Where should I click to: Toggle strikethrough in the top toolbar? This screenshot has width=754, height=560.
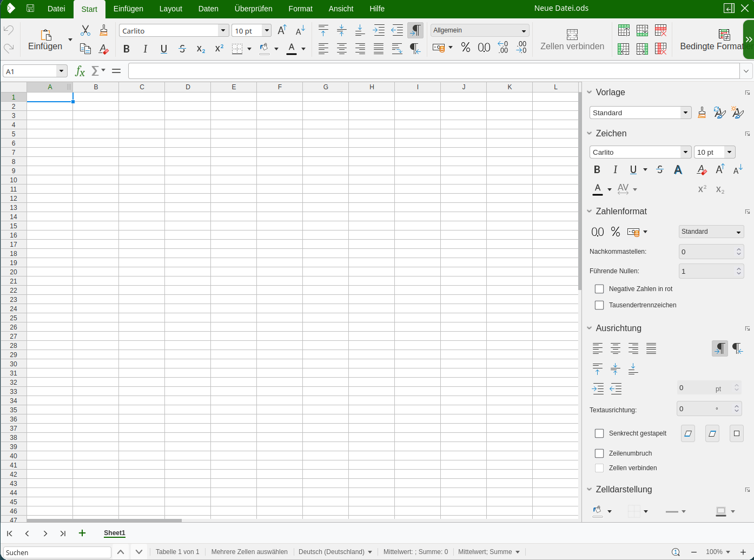coord(182,49)
